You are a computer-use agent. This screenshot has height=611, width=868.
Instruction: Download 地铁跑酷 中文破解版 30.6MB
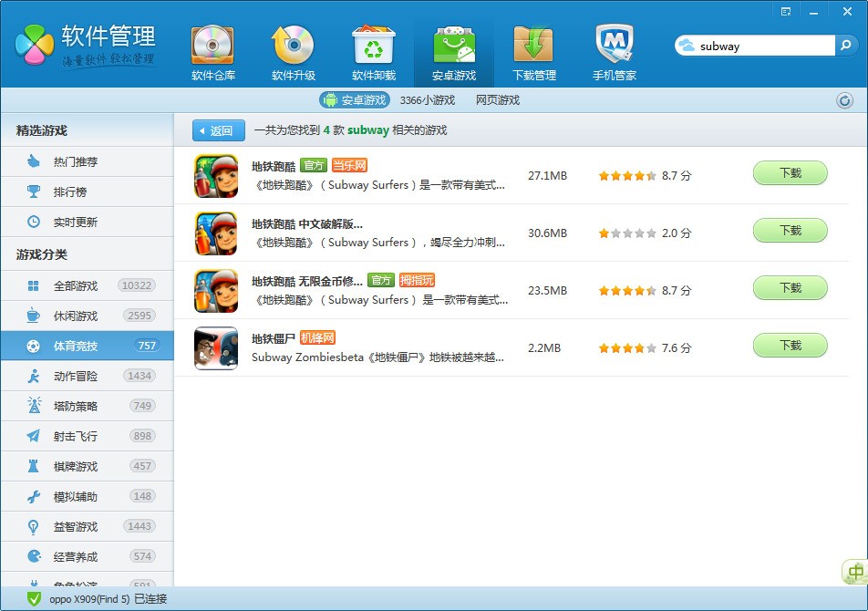[790, 231]
